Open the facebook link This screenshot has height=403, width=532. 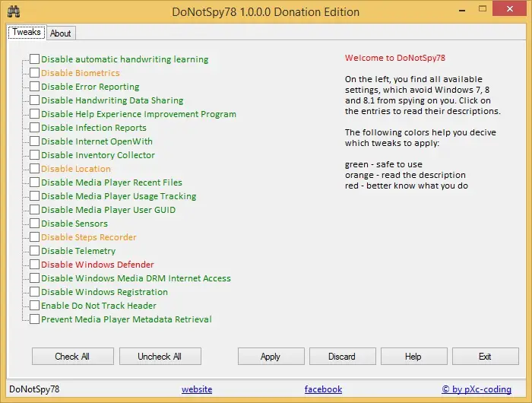[323, 389]
